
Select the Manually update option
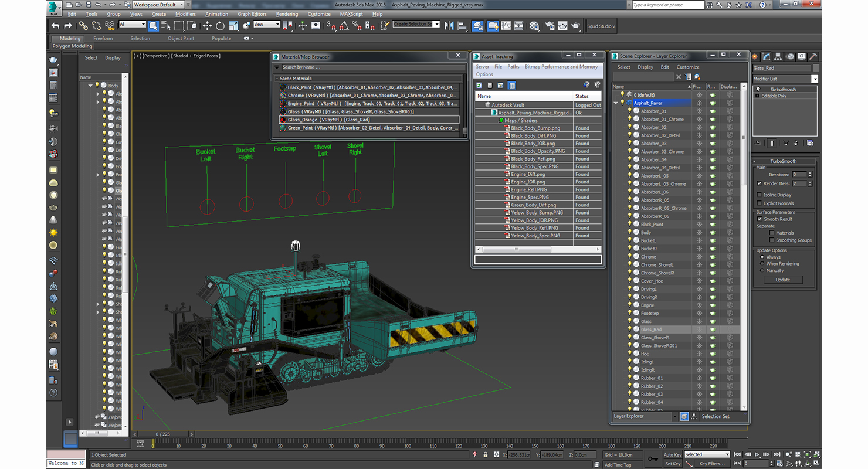click(762, 270)
